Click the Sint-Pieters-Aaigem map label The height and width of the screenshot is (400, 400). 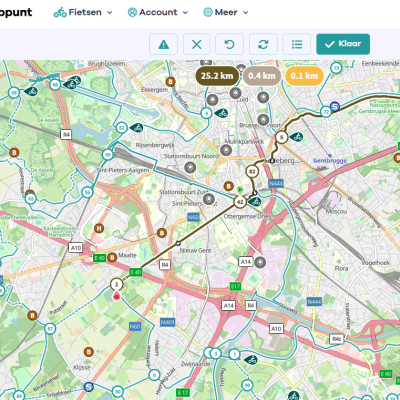(123, 170)
